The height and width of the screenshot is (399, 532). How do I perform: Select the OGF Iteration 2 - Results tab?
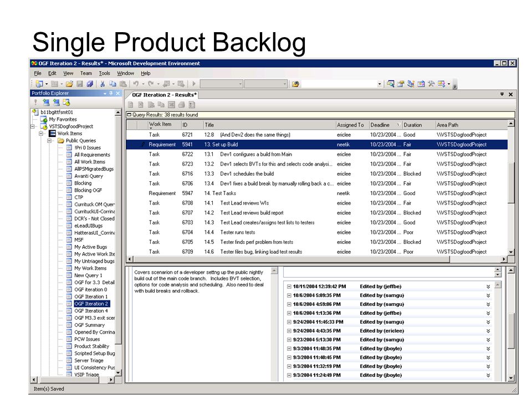pos(164,95)
